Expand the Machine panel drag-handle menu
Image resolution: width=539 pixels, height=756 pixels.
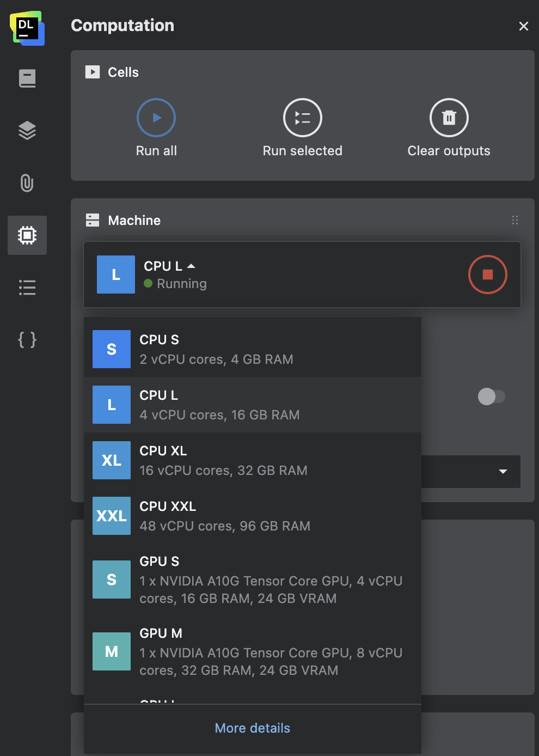tap(515, 220)
